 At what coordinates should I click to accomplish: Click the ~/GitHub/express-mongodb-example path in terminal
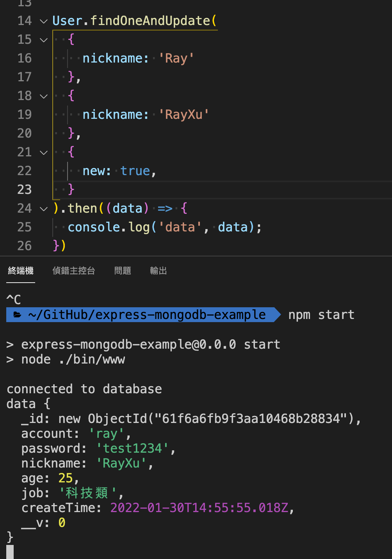tap(147, 315)
